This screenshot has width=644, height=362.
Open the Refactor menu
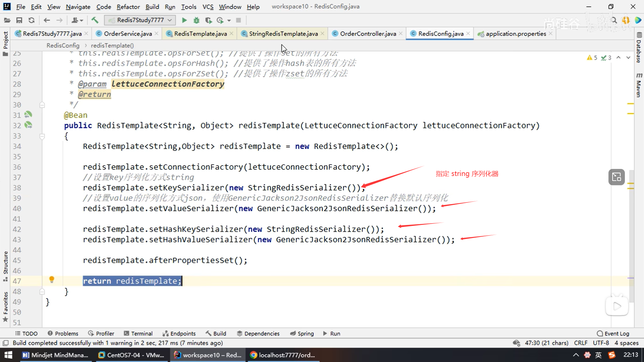(x=128, y=7)
